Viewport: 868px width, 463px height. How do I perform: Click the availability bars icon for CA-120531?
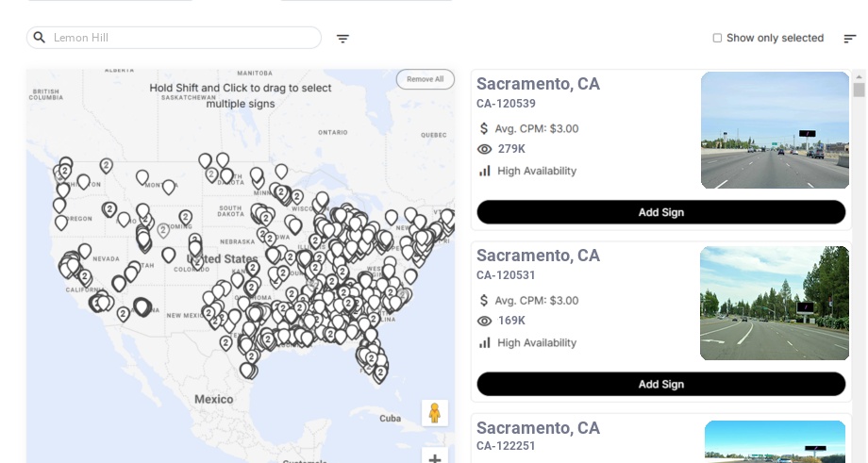coord(485,342)
